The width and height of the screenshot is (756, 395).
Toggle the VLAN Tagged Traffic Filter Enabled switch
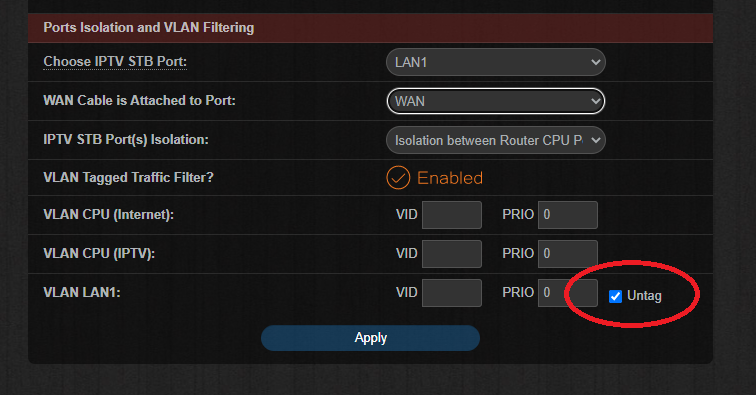coord(434,177)
